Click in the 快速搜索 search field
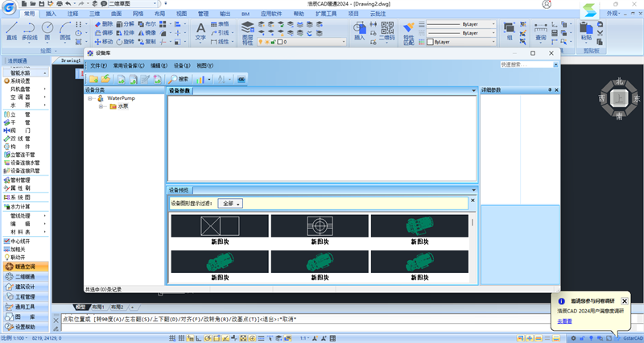This screenshot has height=343, width=644. coord(524,64)
